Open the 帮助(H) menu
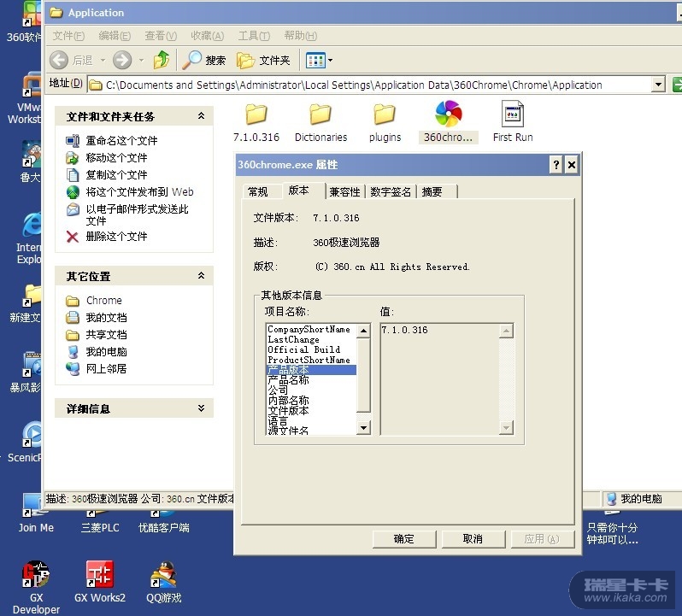Image resolution: width=682 pixels, height=616 pixels. (x=301, y=36)
